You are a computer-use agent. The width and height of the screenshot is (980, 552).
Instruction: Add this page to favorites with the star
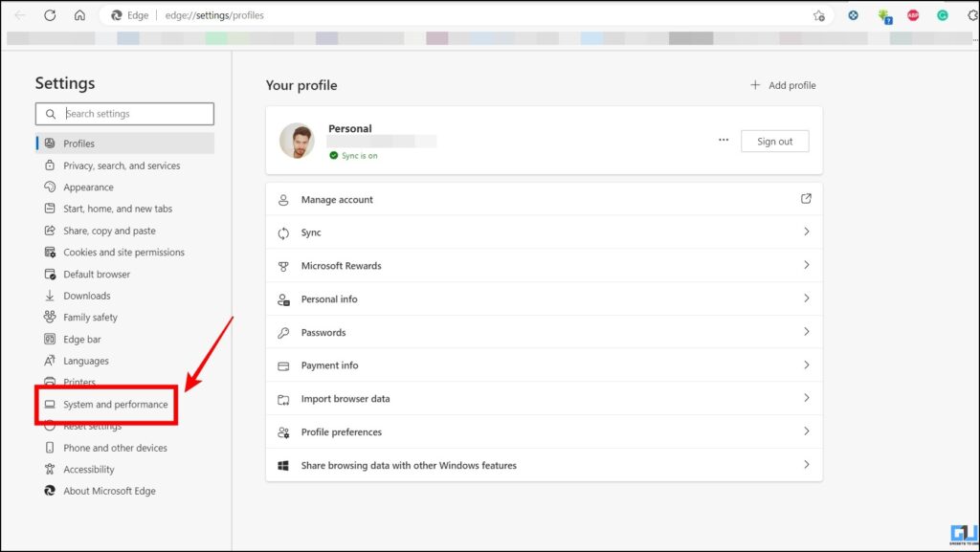tap(819, 15)
